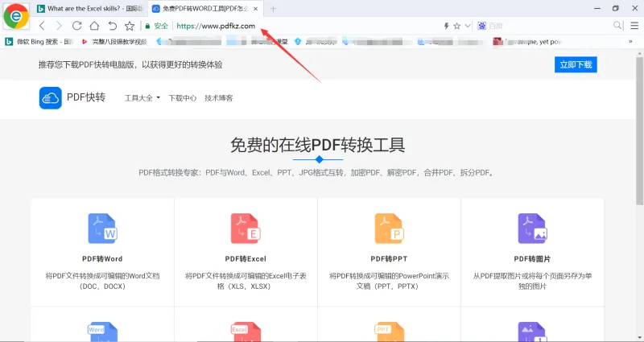644x342 pixels.
Task: Click the browser forward arrow
Action: 59,26
